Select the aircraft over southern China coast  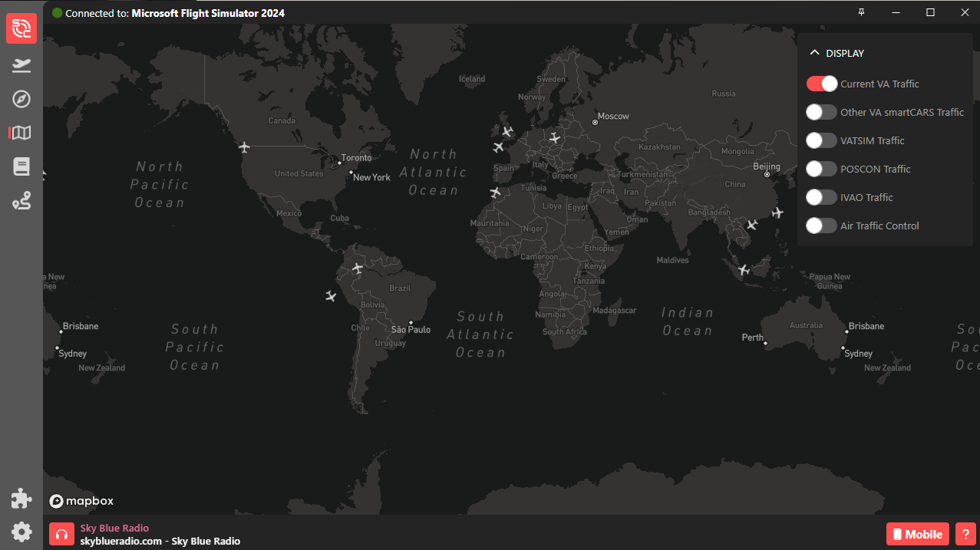[x=752, y=225]
